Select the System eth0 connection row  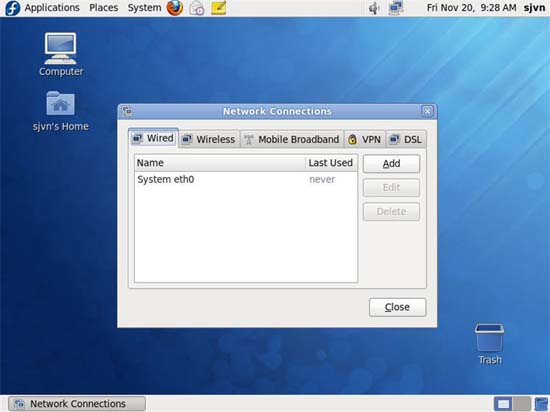click(x=246, y=180)
